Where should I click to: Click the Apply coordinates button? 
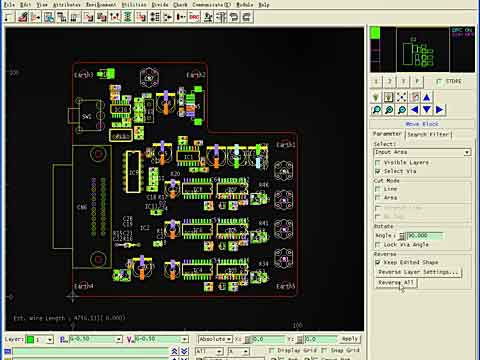[x=350, y=339]
